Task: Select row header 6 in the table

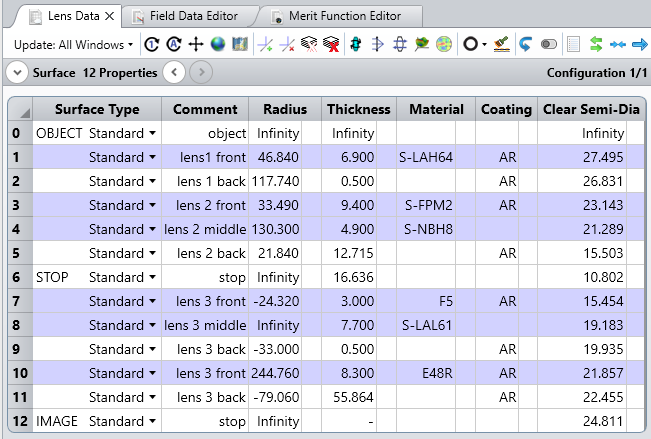Action: click(x=20, y=277)
